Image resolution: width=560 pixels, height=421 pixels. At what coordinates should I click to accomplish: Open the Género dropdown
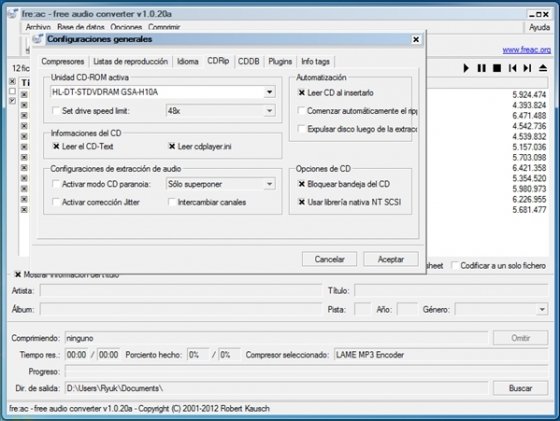click(542, 309)
